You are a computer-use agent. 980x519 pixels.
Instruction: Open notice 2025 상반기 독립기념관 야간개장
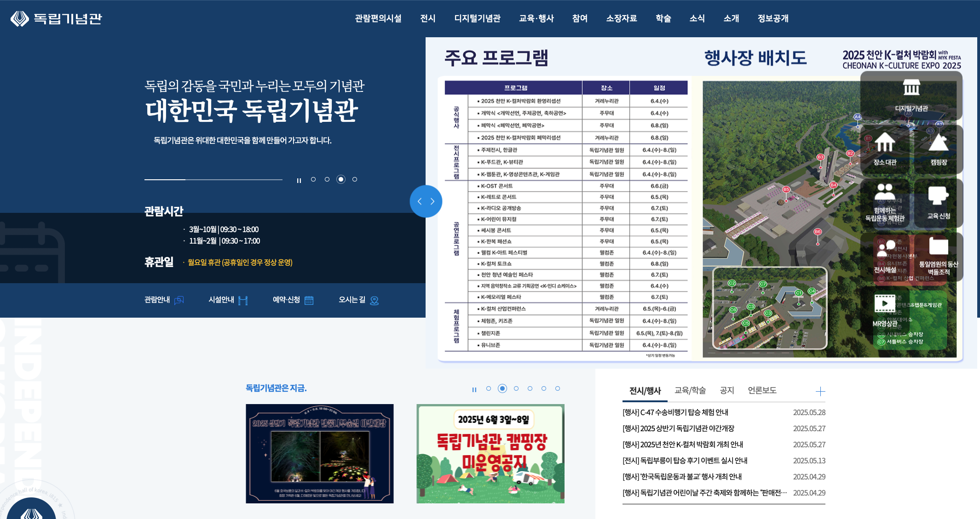tap(678, 428)
